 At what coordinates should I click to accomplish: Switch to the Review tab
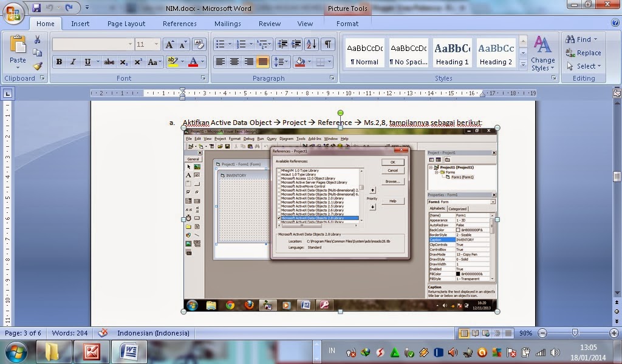(x=269, y=24)
